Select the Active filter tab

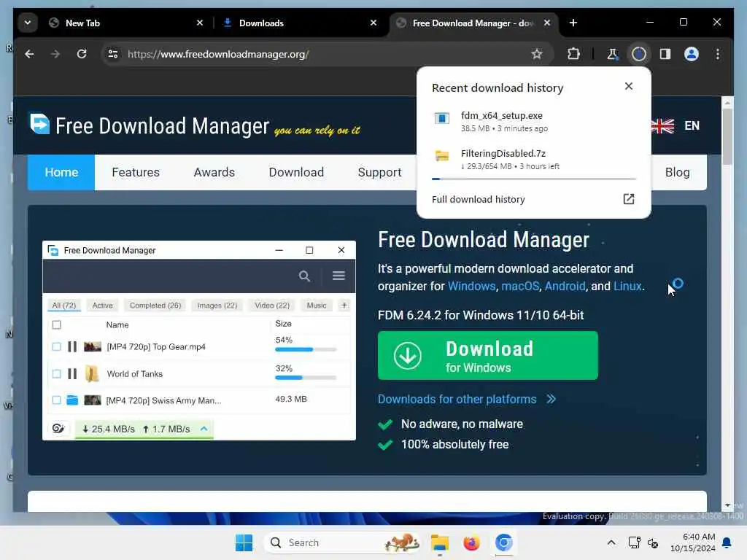[x=102, y=306]
